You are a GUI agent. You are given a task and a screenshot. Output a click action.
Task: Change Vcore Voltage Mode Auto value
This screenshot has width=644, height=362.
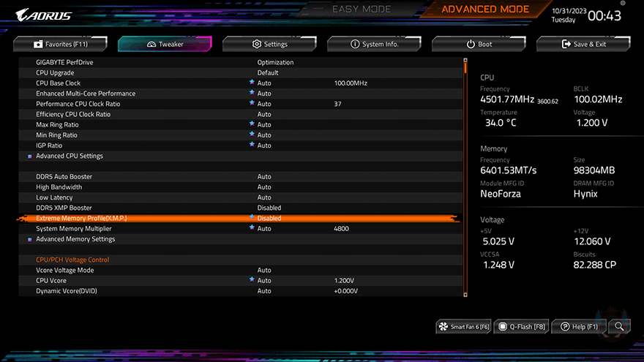point(264,270)
